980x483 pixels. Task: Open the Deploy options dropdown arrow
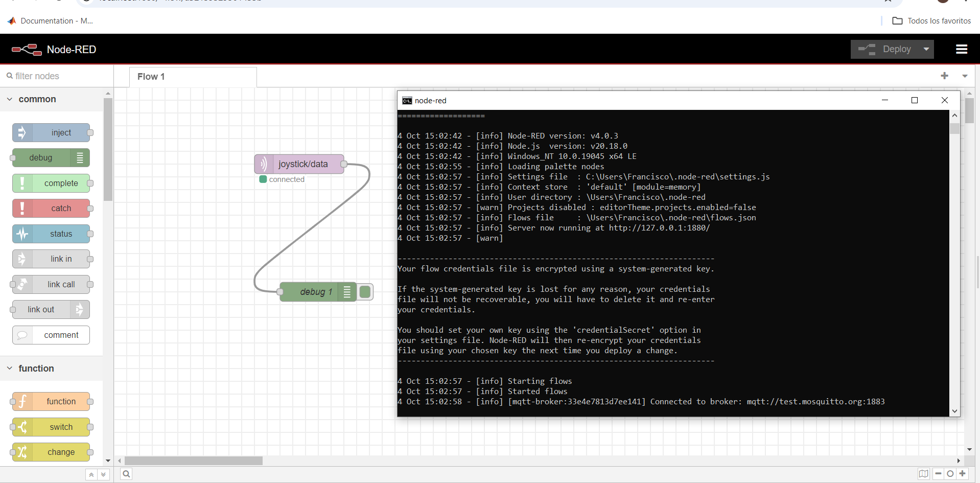(926, 49)
